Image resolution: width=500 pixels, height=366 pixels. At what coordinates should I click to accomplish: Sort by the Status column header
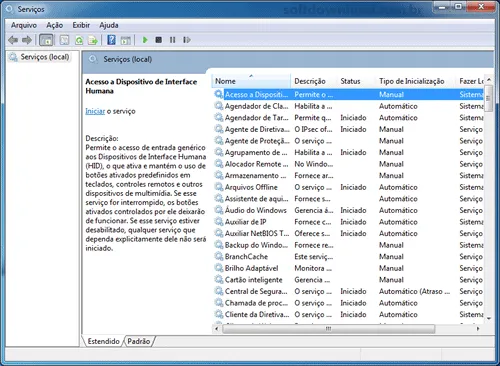point(356,81)
